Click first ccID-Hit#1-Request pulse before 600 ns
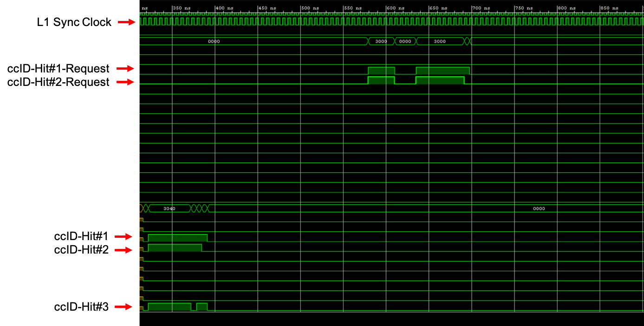 pyautogui.click(x=381, y=71)
